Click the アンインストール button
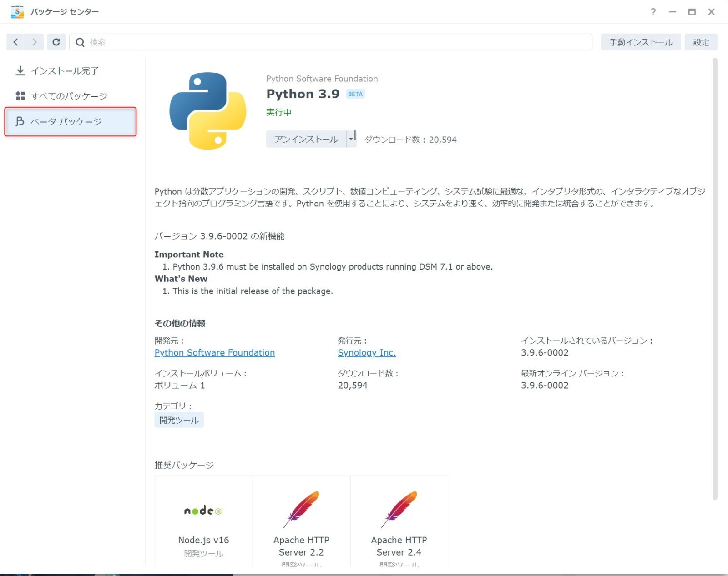This screenshot has width=728, height=576. click(x=306, y=139)
